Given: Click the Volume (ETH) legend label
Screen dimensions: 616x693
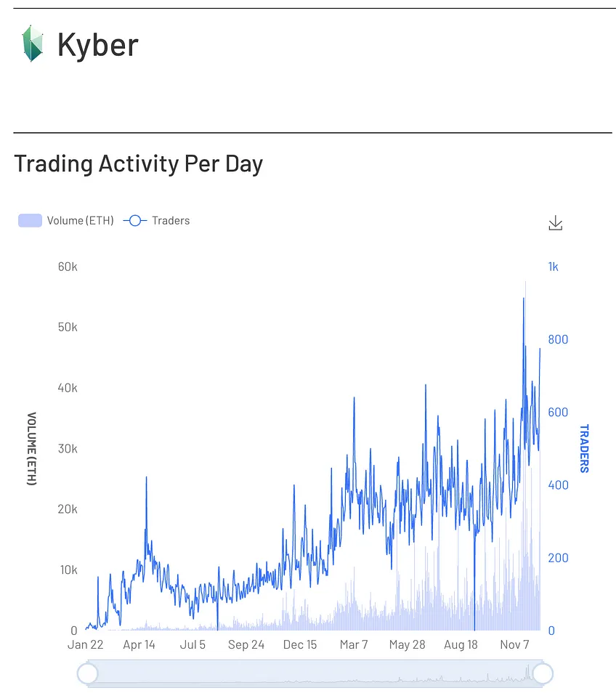Looking at the screenshot, I should click(81, 221).
